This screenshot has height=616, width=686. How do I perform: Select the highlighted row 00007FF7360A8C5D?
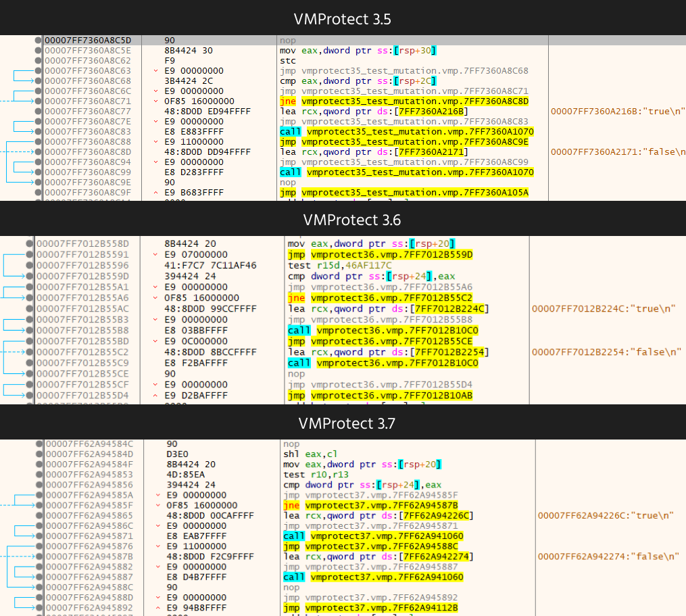click(343, 41)
